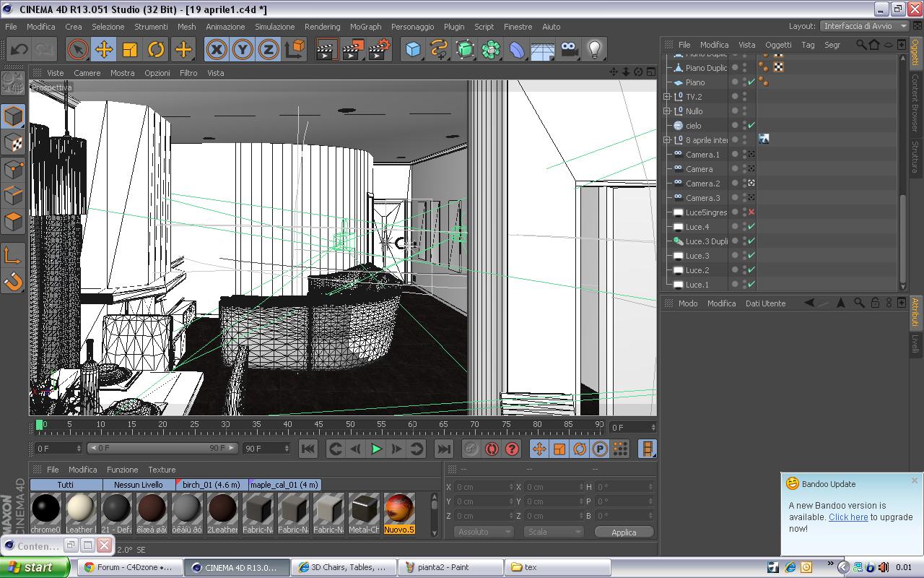Select the Rotate tool

[x=156, y=49]
